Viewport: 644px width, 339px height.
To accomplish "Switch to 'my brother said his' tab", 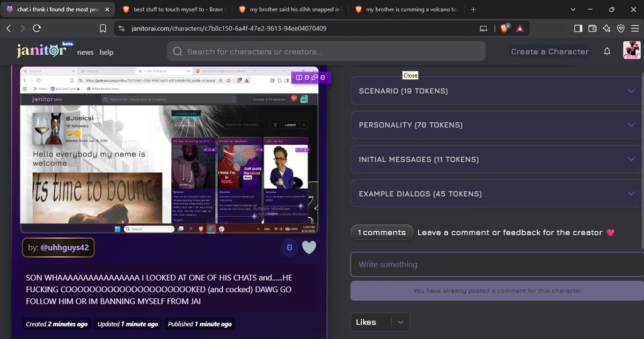I will click(290, 10).
